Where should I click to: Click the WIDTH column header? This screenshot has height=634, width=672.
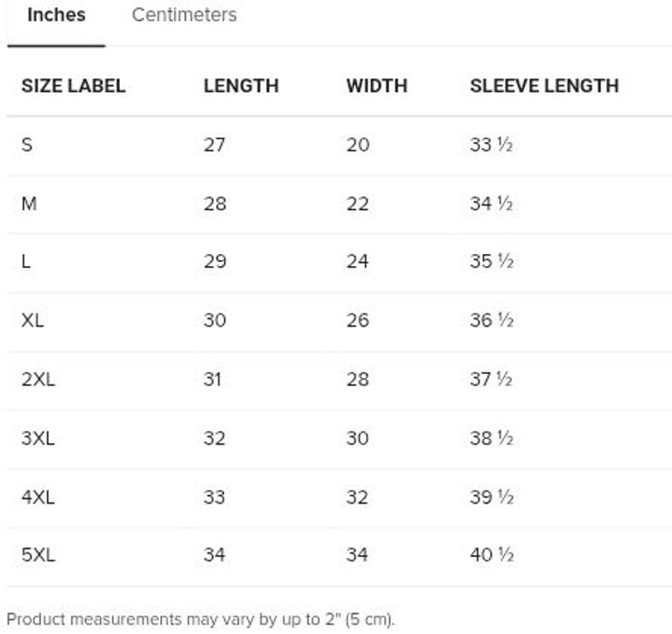coord(376,86)
